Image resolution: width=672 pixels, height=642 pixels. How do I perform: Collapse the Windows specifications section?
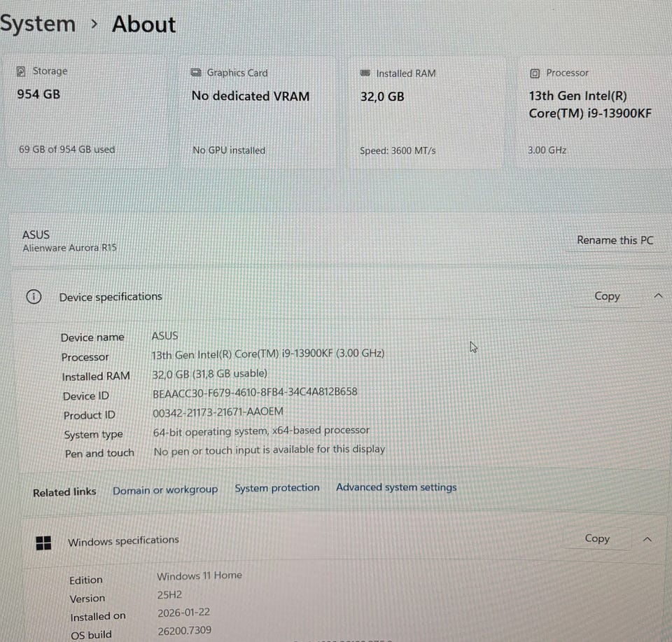pyautogui.click(x=647, y=539)
